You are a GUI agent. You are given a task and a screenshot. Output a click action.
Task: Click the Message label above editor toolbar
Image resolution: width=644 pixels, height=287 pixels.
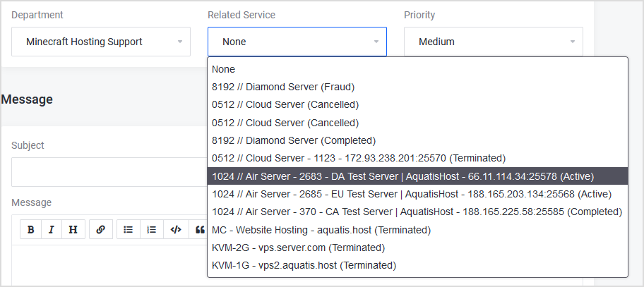coord(31,202)
